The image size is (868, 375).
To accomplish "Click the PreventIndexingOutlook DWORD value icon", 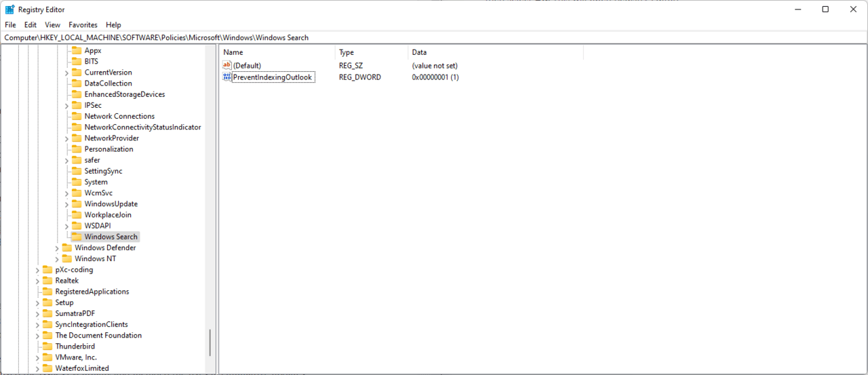I will tap(227, 77).
